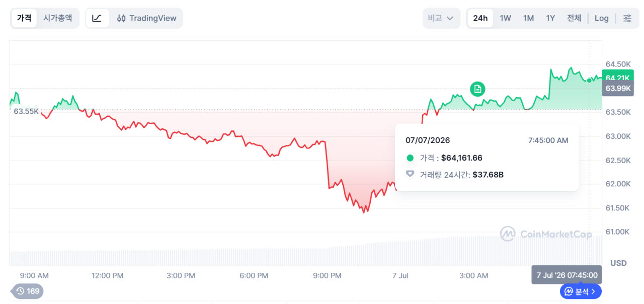Click the 7 Jul '26 07:45:00 time marker
This screenshot has width=644, height=304.
(x=567, y=275)
